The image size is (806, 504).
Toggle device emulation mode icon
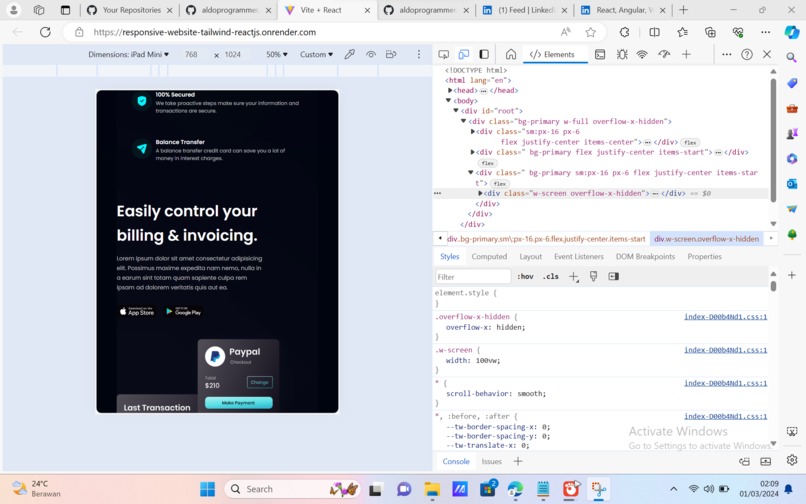click(x=464, y=55)
